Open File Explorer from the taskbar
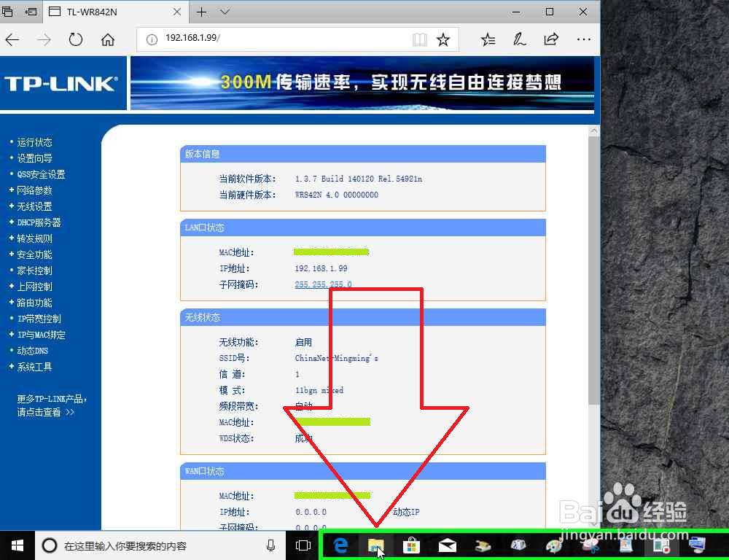Image resolution: width=729 pixels, height=560 pixels. pos(375,545)
